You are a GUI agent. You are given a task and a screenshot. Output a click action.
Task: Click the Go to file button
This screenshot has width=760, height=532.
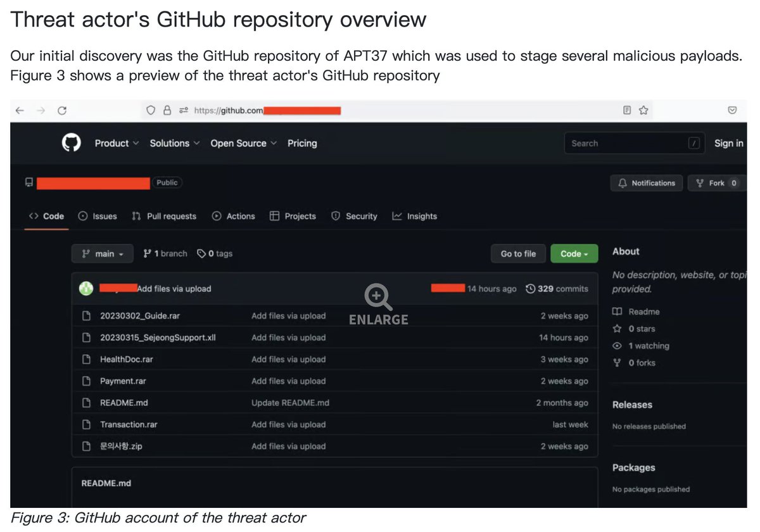[x=518, y=253]
